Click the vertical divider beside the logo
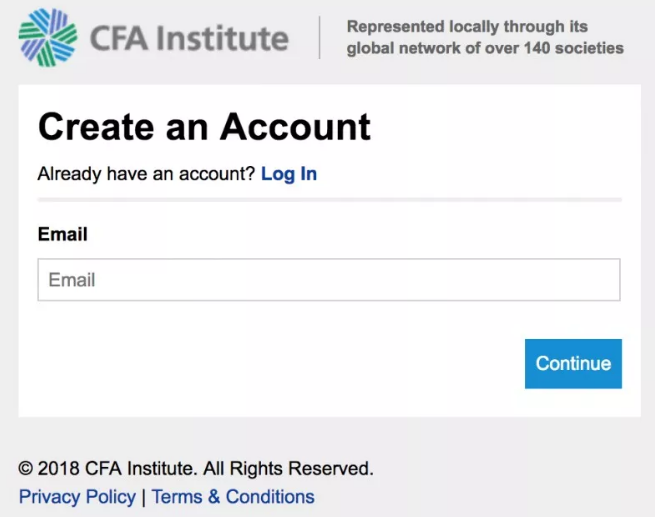This screenshot has width=655, height=517. [320, 38]
